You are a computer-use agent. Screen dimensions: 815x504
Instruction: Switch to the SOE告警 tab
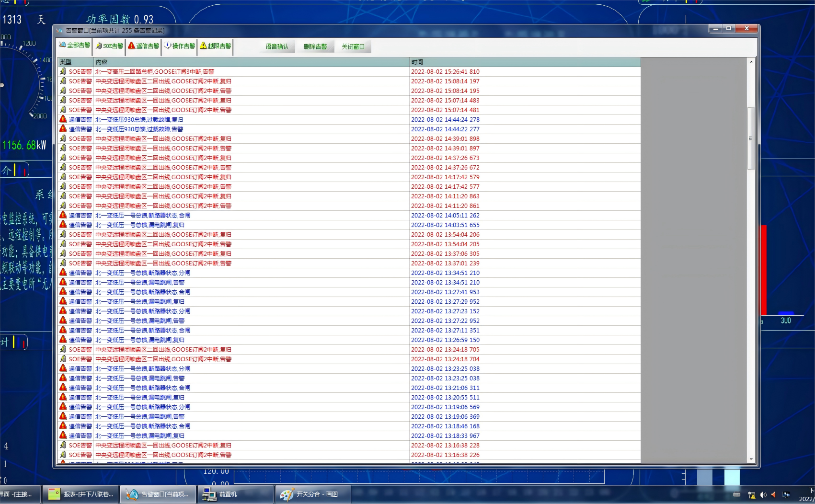pos(109,46)
